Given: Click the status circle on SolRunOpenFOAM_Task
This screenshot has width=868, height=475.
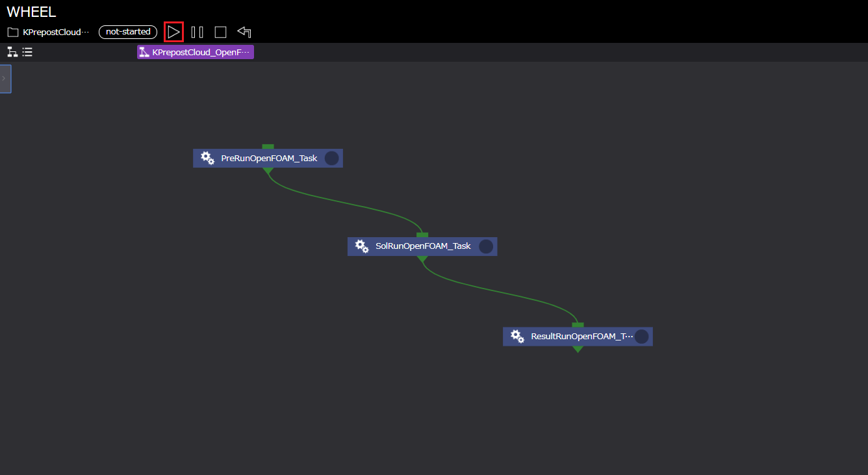Looking at the screenshot, I should [486, 246].
